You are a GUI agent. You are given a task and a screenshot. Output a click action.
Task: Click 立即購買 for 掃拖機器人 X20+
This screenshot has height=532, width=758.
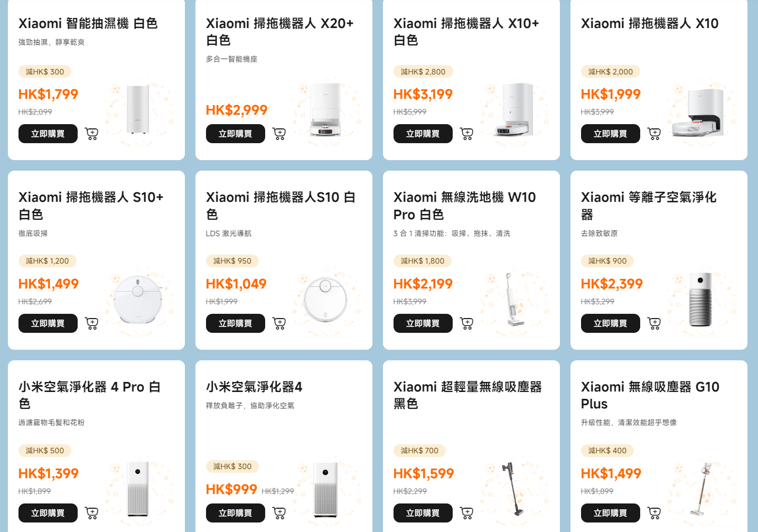point(235,133)
